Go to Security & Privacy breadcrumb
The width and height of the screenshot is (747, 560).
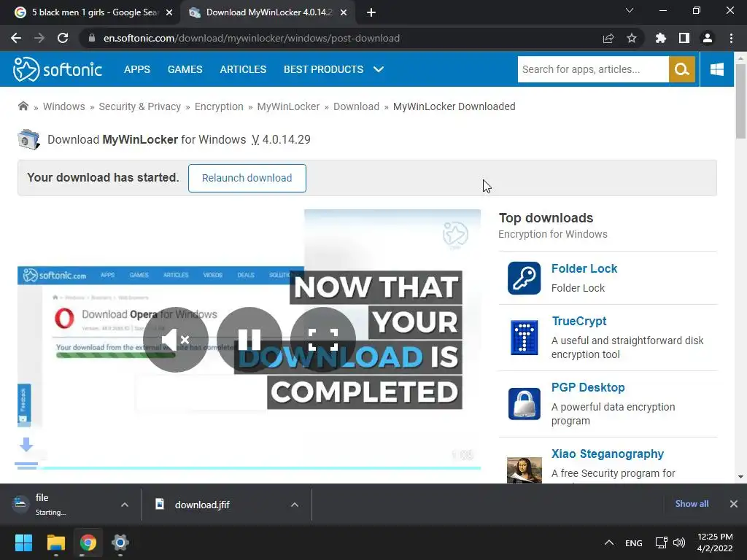pos(139,106)
